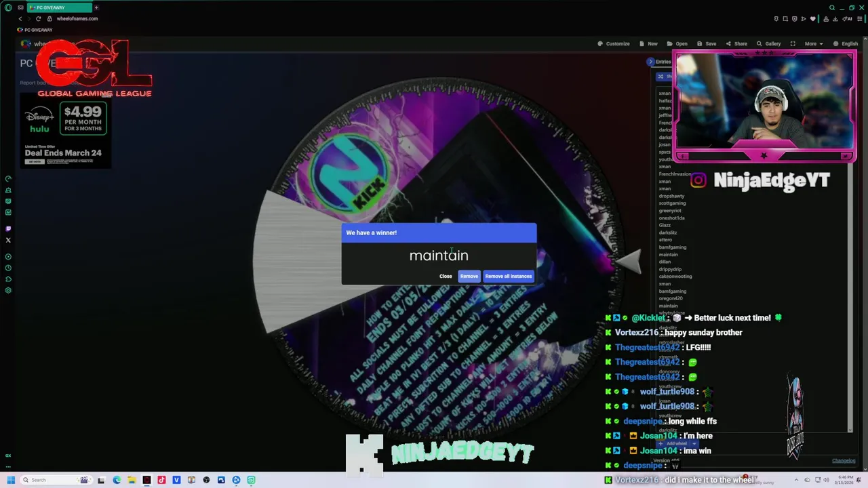868x488 pixels.
Task: Open the PC GIVEAWAY bookmark
Action: pos(35,30)
